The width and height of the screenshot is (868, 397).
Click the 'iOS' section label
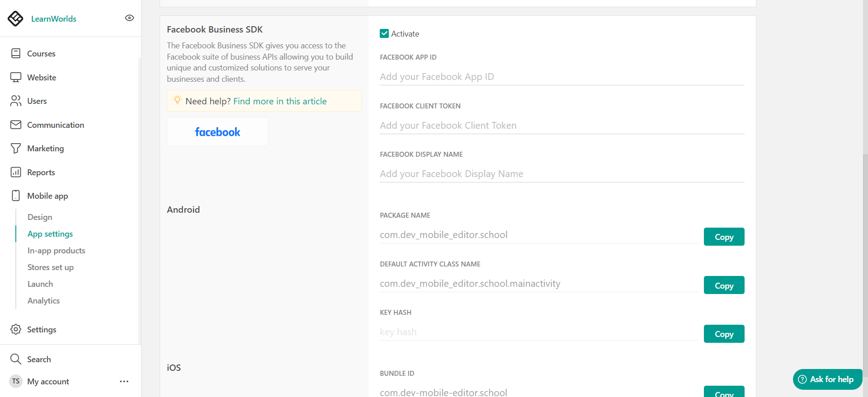tap(174, 368)
